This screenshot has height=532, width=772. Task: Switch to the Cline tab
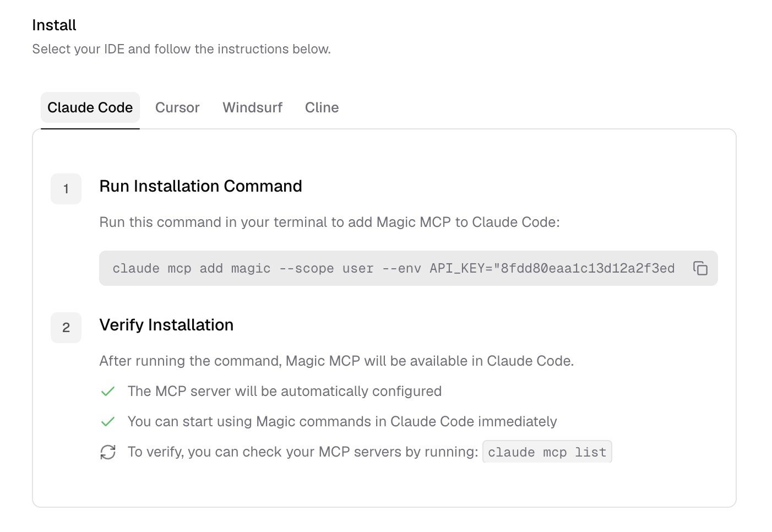click(322, 107)
